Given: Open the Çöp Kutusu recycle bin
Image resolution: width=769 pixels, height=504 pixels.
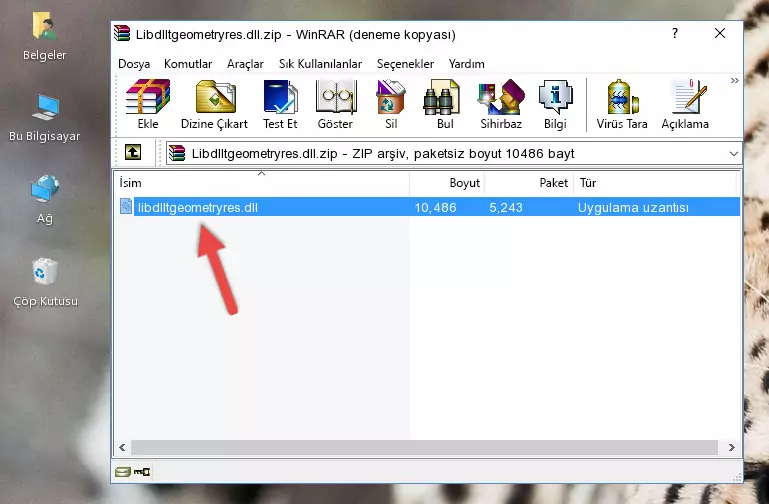Looking at the screenshot, I should 45,282.
